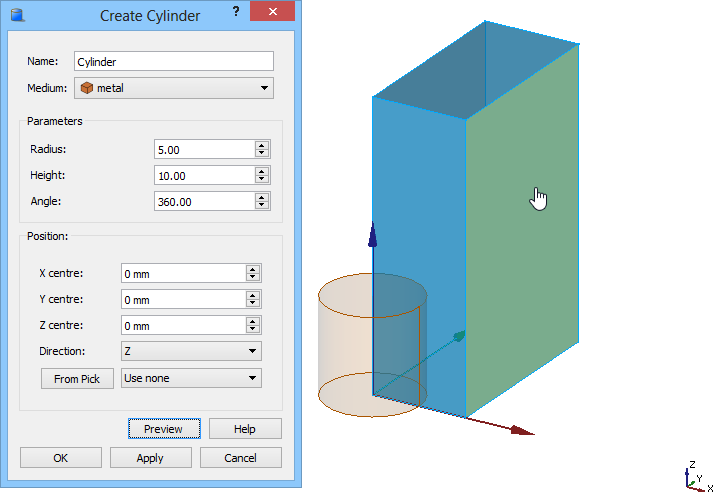Open the Use none dropdown
The height and width of the screenshot is (492, 713).
[x=191, y=378]
